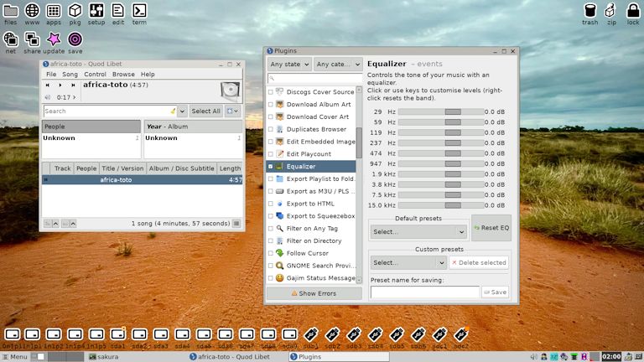Click the plugin list vertical scrollbar
This screenshot has height=362, width=644.
(x=359, y=142)
